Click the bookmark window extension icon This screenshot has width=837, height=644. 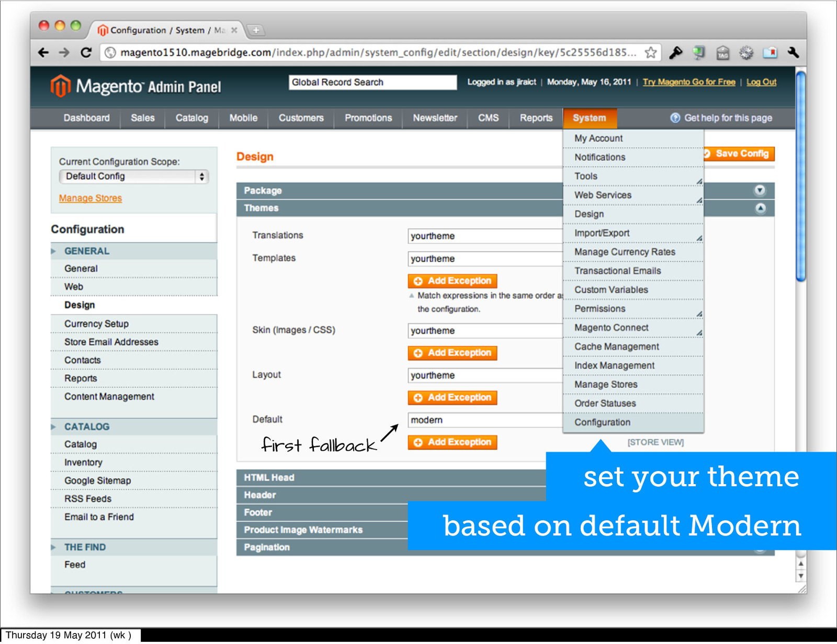click(770, 52)
